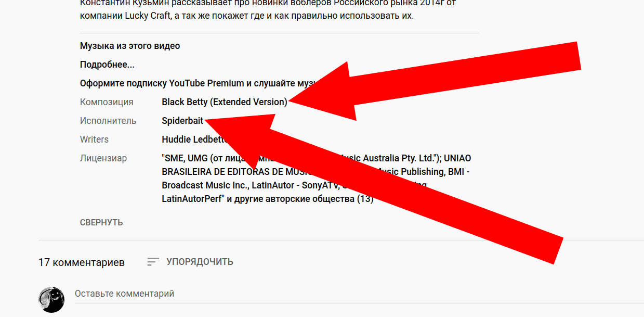Click the Композиция row label
The image size is (644, 317).
107,102
